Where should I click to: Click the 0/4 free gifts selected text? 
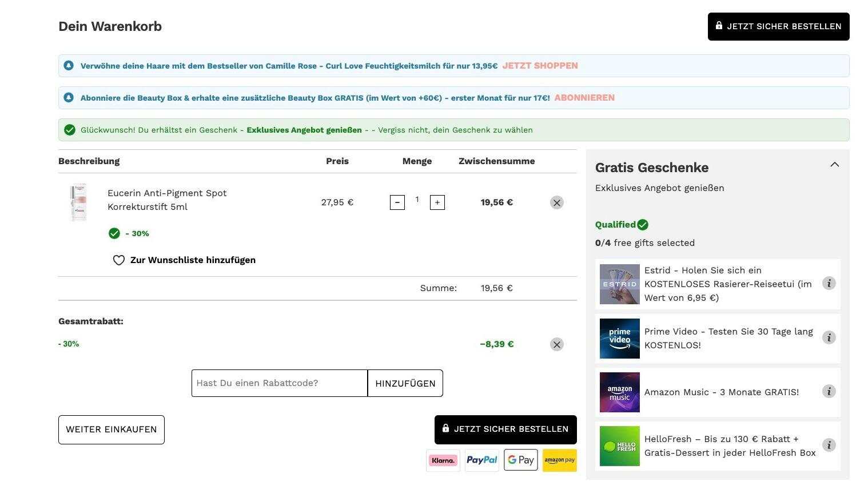click(x=645, y=243)
